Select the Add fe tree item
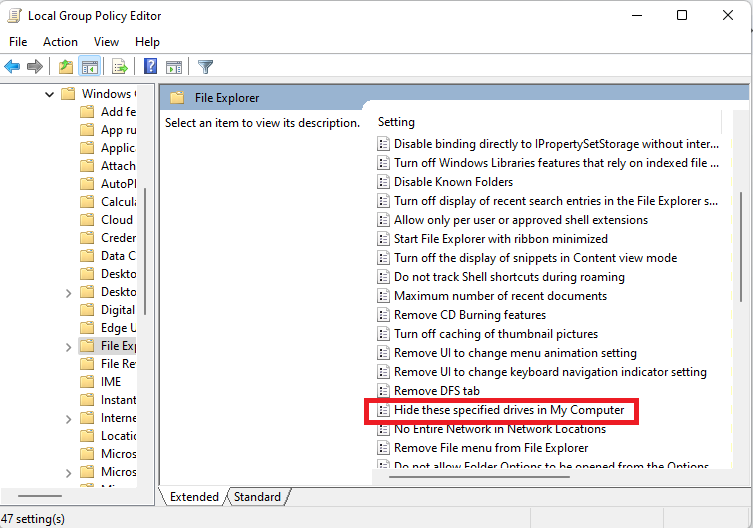The image size is (753, 528). pos(118,111)
